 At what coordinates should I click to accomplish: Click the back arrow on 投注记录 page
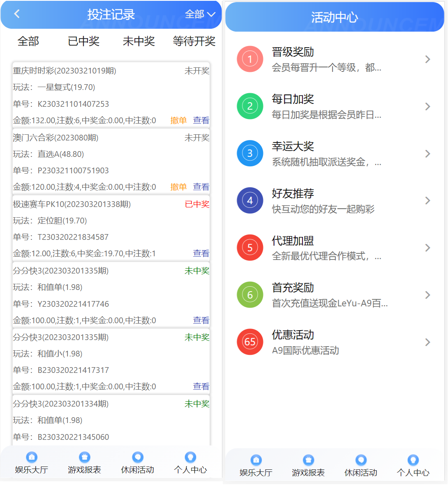coord(16,14)
